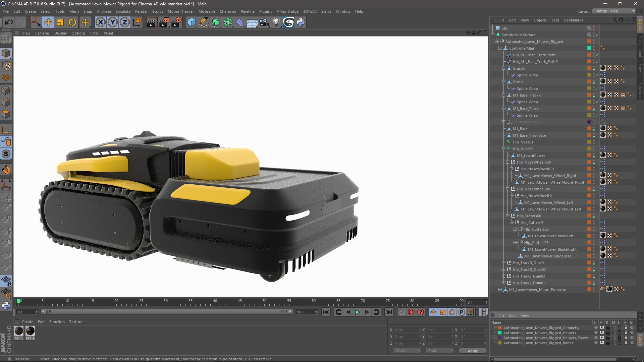The height and width of the screenshot is (362, 644).
Task: Activate the Move tool in top toolbar
Action: point(48,22)
